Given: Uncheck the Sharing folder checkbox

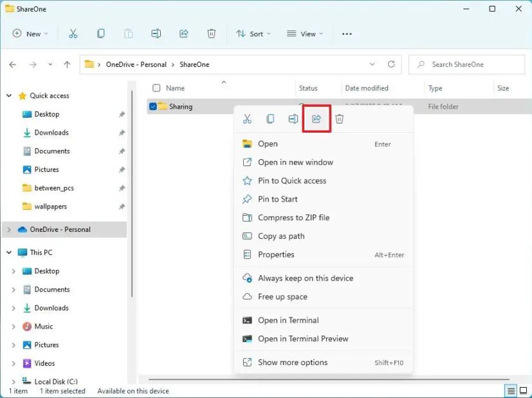Looking at the screenshot, I should [x=153, y=107].
